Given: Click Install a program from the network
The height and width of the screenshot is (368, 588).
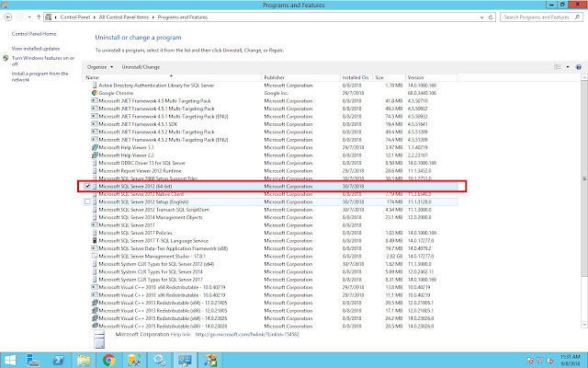Looking at the screenshot, I should click(x=40, y=76).
